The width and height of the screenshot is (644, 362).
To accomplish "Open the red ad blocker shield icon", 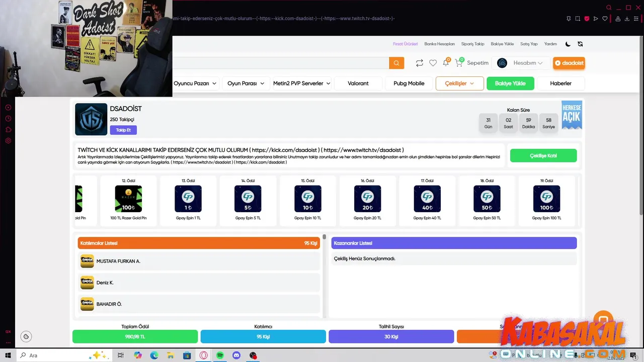I will (x=587, y=19).
